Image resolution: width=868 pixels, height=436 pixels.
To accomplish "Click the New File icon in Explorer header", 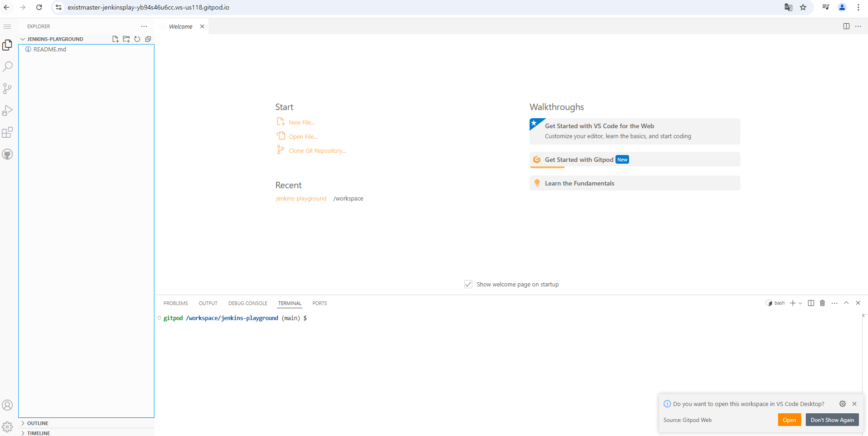I will 115,39.
